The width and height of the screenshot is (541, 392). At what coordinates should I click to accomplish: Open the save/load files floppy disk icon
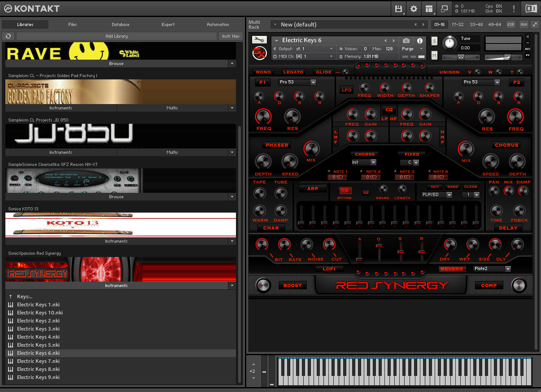coord(398,9)
